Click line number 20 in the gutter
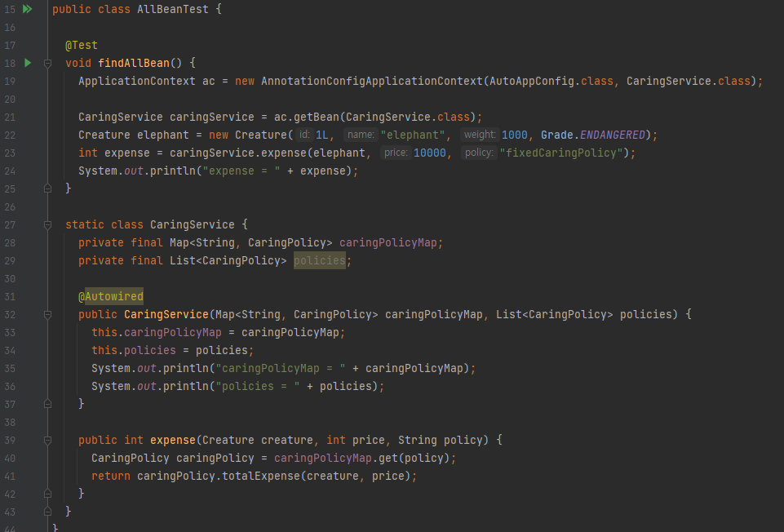Viewport: 784px width, 532px height. [x=10, y=99]
